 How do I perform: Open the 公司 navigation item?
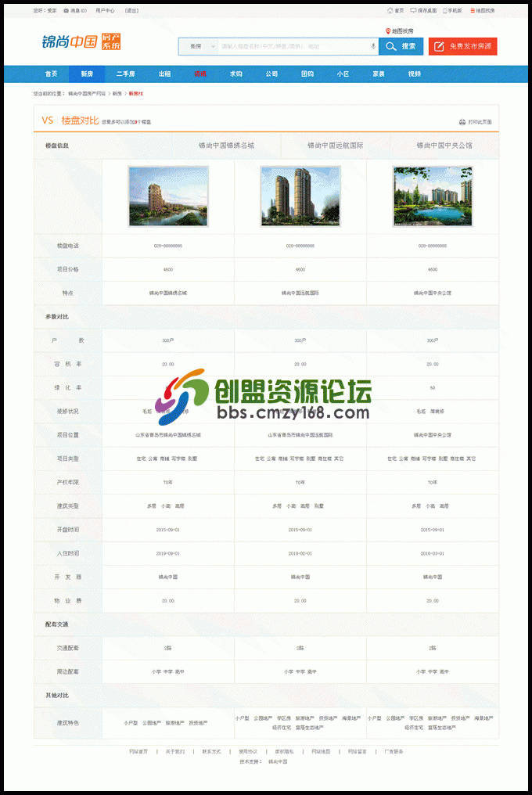coord(271,74)
